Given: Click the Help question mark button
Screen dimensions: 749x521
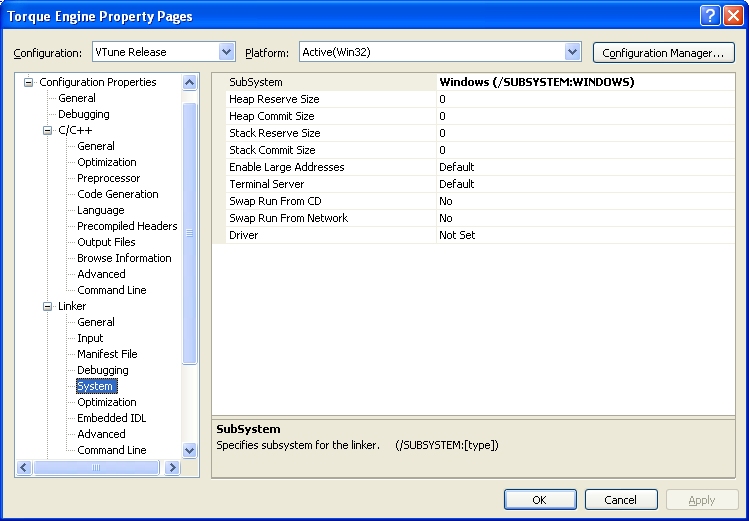Looking at the screenshot, I should coord(708,15).
